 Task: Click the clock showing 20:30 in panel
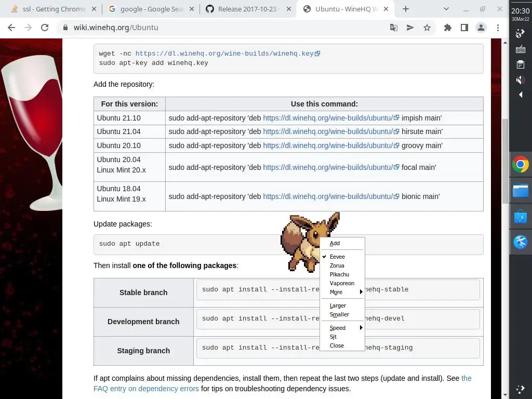click(521, 11)
